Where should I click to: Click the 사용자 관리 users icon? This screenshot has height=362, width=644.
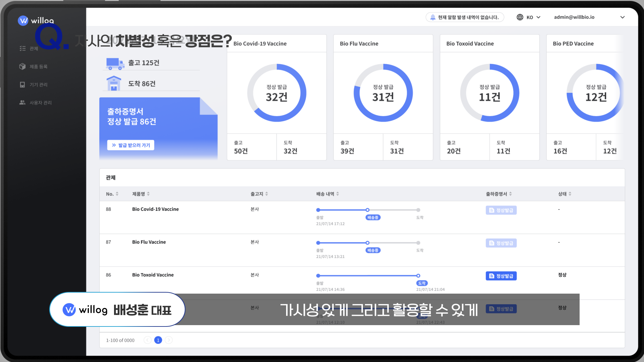[x=22, y=103]
